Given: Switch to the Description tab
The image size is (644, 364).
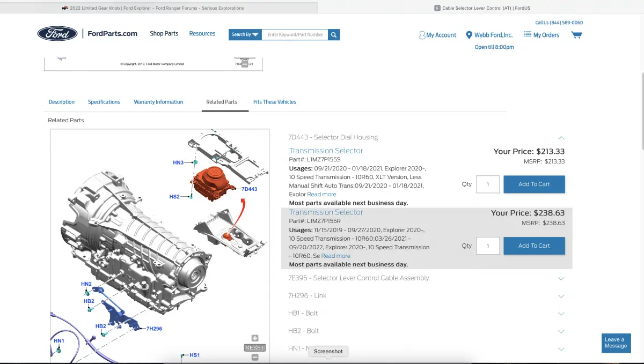Looking at the screenshot, I should click(62, 102).
